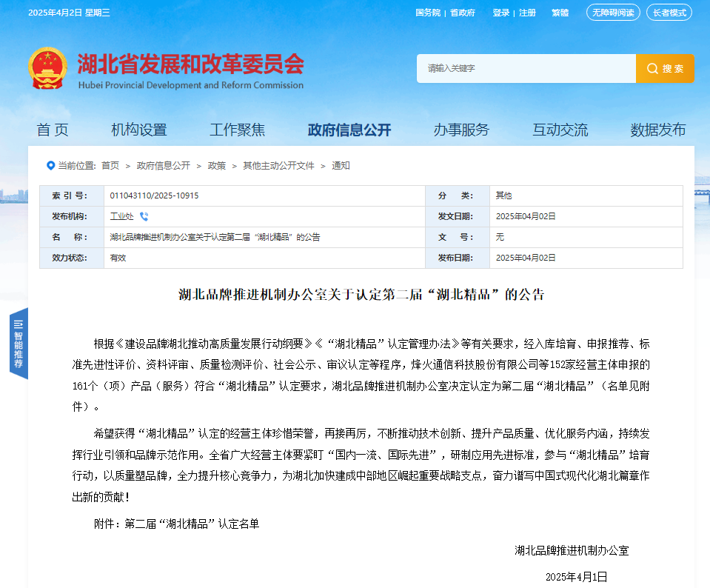The height and width of the screenshot is (588, 710).
Task: Click the 登录 login link
Action: pyautogui.click(x=500, y=13)
